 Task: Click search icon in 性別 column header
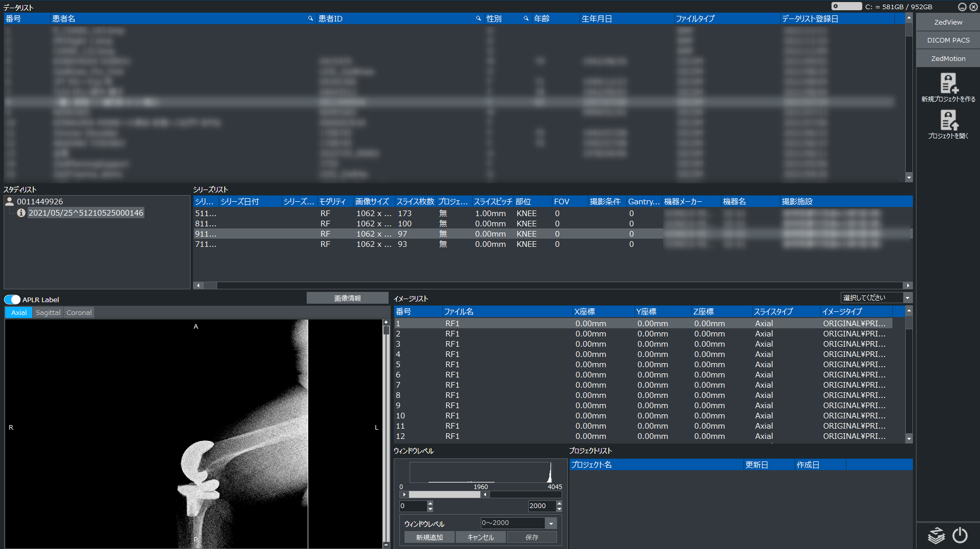click(526, 18)
